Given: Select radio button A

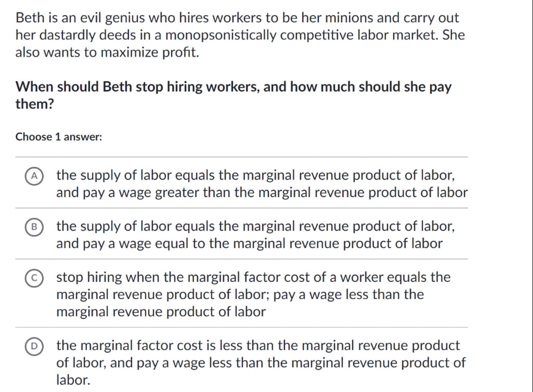Looking at the screenshot, I should click(x=34, y=176).
